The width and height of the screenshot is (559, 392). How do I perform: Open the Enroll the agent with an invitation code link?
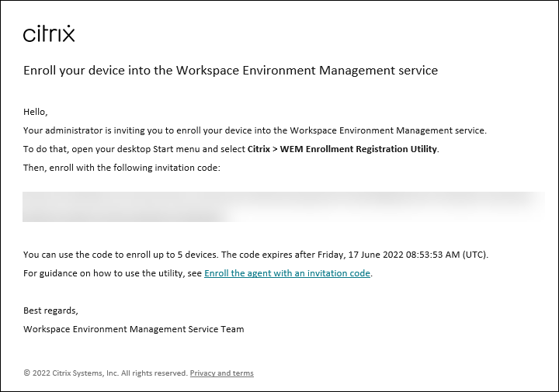(286, 273)
